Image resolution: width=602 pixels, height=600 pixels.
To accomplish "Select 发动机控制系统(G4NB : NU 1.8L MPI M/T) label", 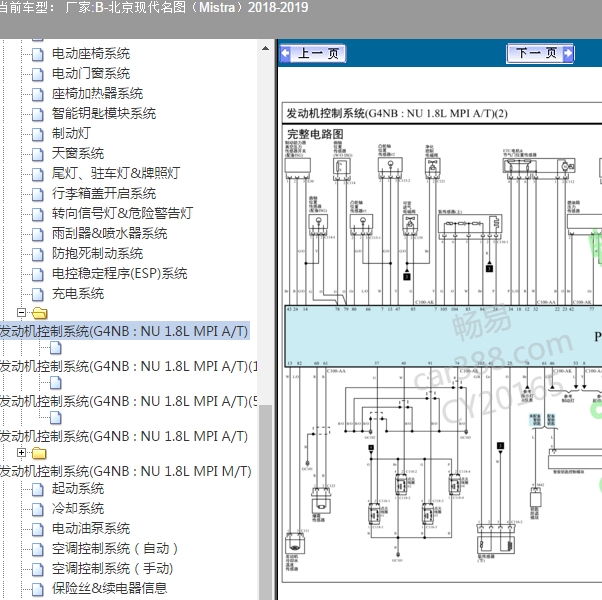I will (126, 471).
